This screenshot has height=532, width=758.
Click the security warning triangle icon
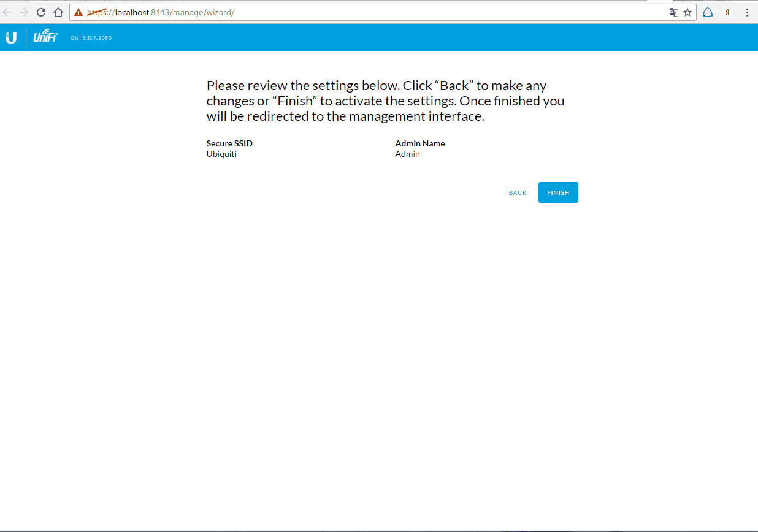78,12
